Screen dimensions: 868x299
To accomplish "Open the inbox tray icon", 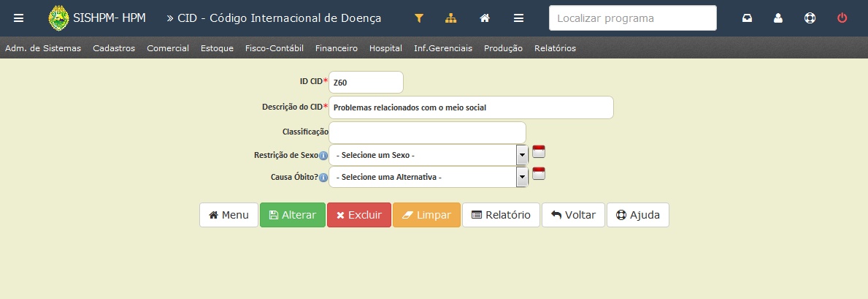I will pyautogui.click(x=748, y=18).
